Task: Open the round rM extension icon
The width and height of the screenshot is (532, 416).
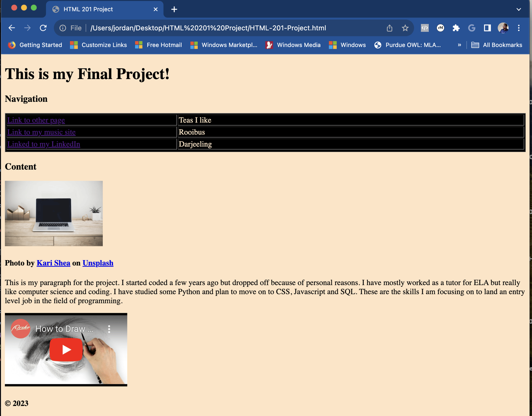Action: point(441,28)
